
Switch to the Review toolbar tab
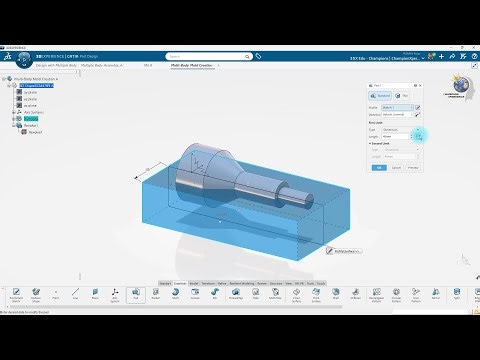[262, 283]
